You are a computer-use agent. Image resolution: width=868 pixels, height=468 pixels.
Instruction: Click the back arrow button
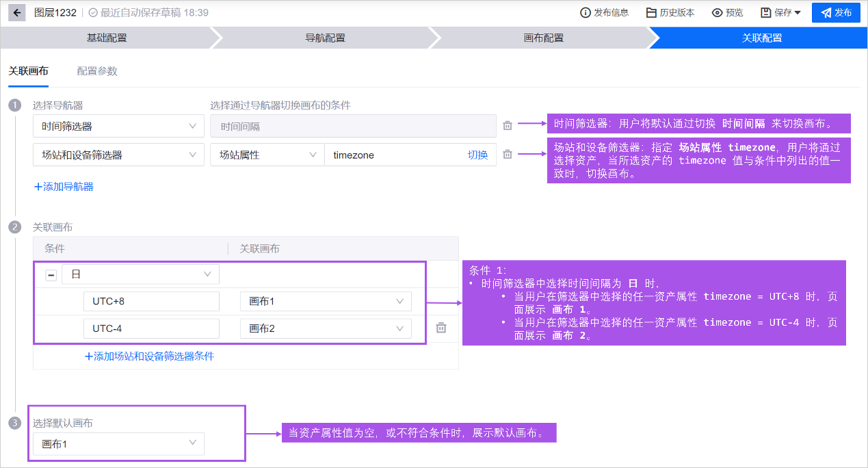[x=17, y=12]
